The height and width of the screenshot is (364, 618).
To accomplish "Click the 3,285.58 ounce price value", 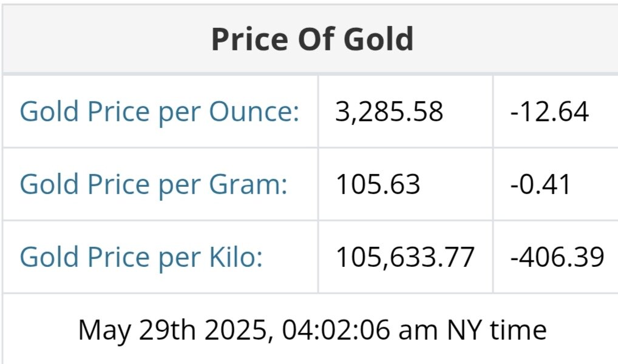I will click(x=389, y=112).
